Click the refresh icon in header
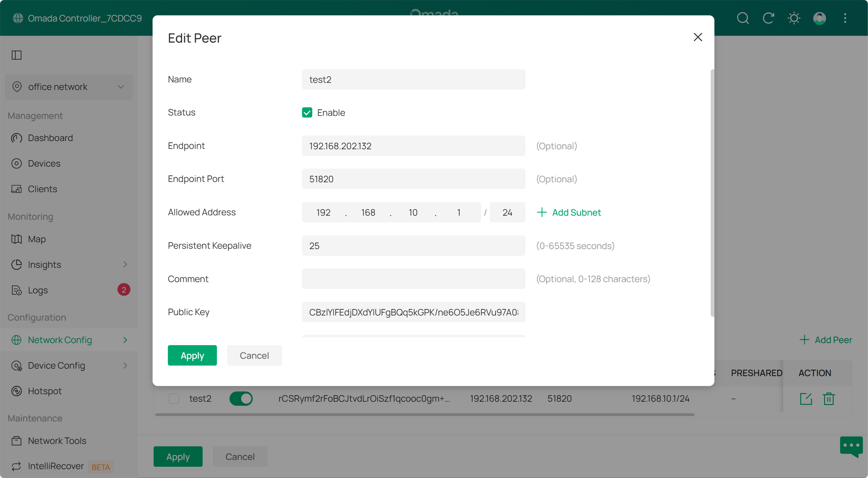Image resolution: width=868 pixels, height=478 pixels. click(x=768, y=18)
